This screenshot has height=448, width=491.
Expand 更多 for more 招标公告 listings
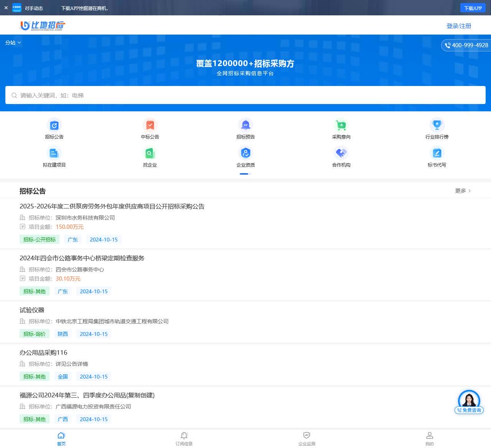(463, 191)
